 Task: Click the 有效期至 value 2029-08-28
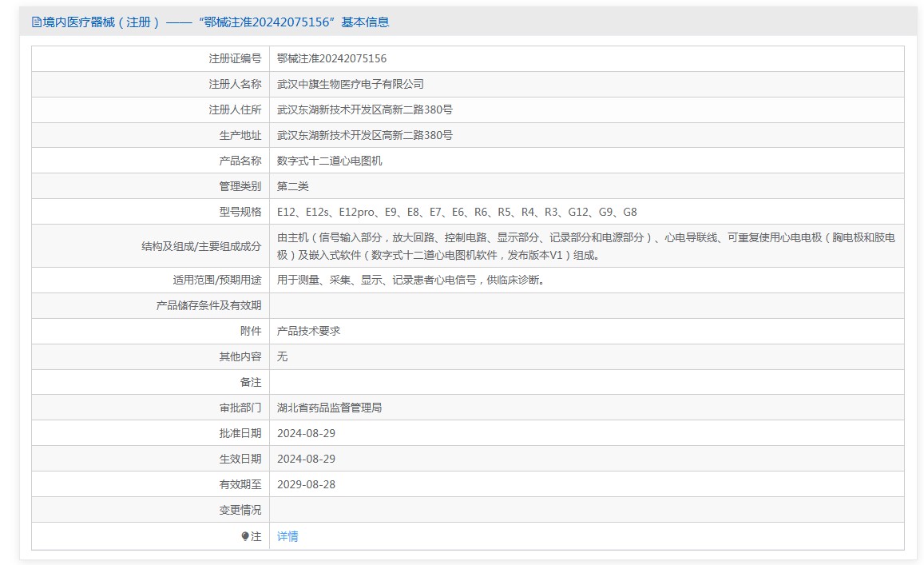[x=307, y=484]
